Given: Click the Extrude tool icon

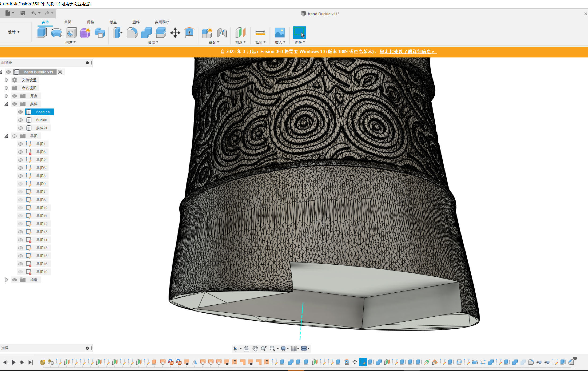Looking at the screenshot, I should click(42, 33).
